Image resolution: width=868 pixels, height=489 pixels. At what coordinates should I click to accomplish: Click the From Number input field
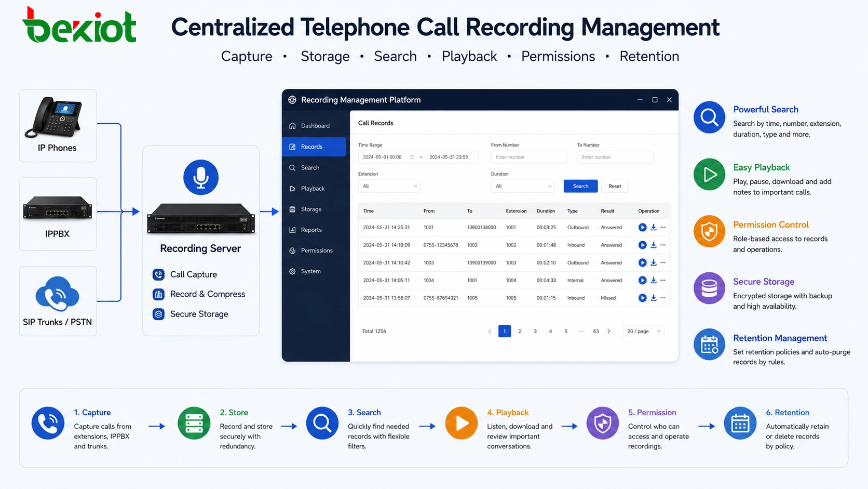529,157
